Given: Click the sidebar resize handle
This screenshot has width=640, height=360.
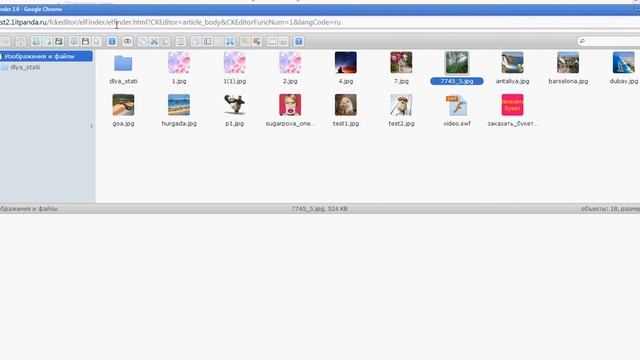Looking at the screenshot, I should (x=91, y=126).
